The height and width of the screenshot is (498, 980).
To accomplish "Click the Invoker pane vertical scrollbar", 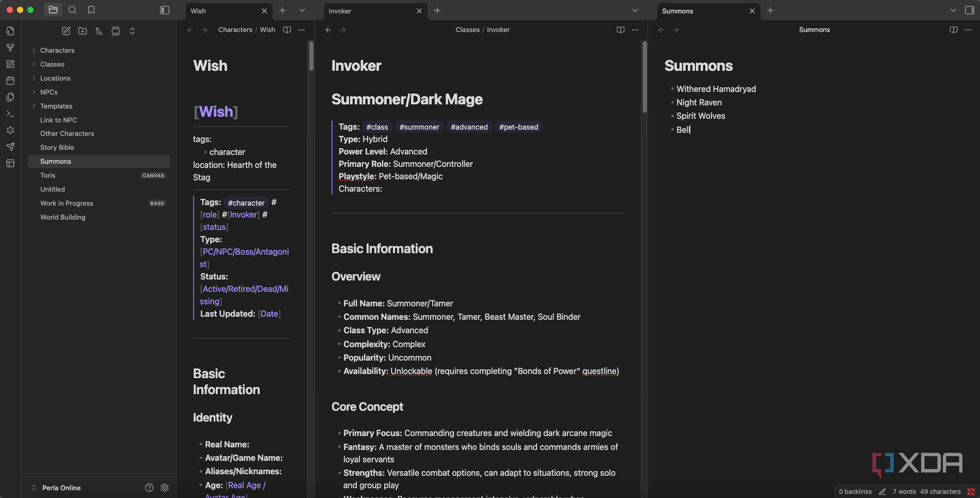I will pyautogui.click(x=644, y=77).
